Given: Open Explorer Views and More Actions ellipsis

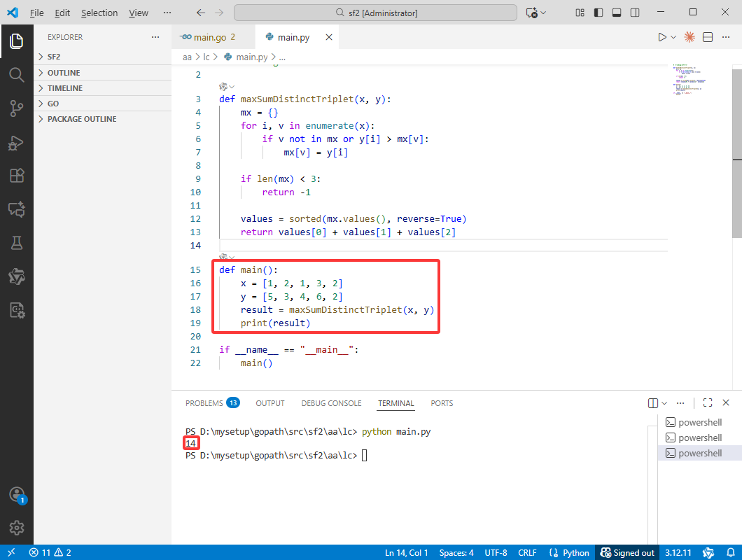Looking at the screenshot, I should (x=155, y=37).
